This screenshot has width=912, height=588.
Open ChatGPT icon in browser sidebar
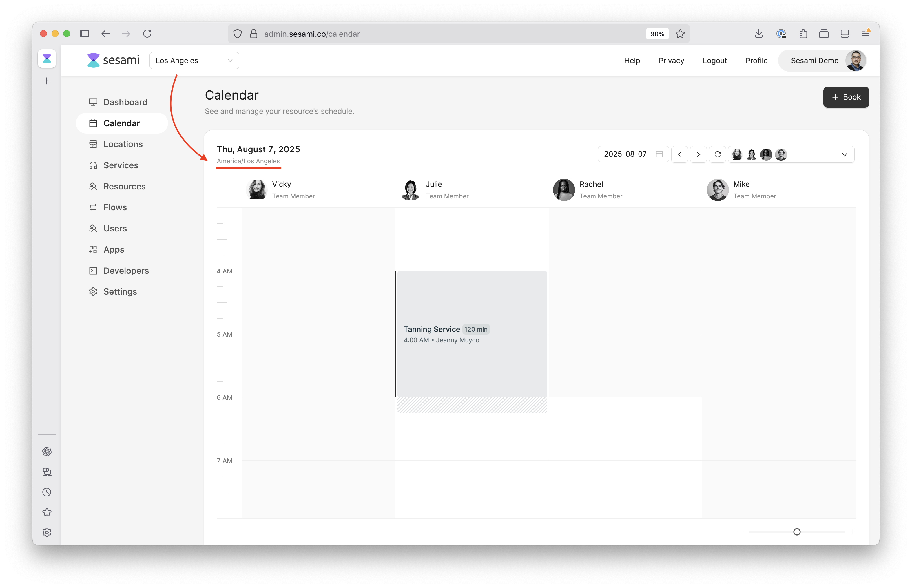click(x=47, y=451)
